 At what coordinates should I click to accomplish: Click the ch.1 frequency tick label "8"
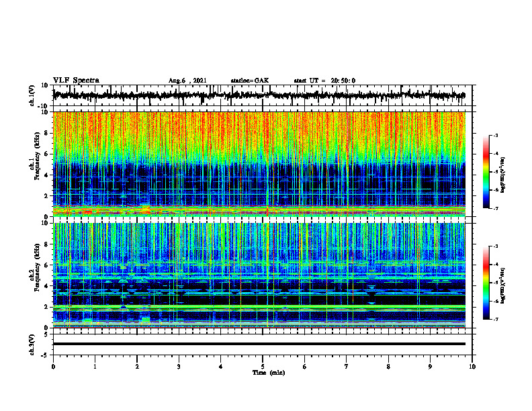(x=46, y=133)
